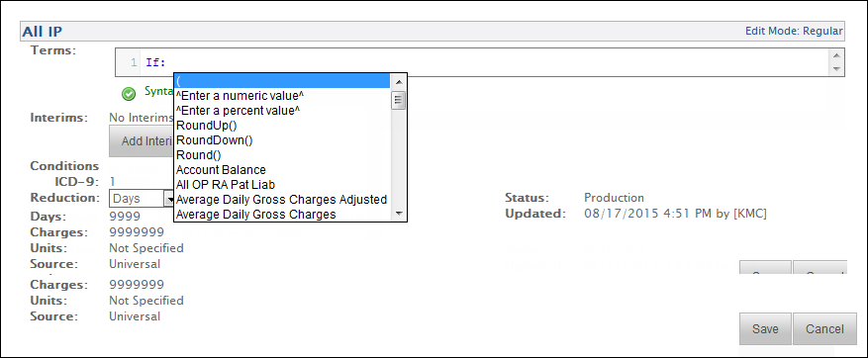This screenshot has height=358, width=868.
Task: Click the Cancel button
Action: tap(824, 329)
